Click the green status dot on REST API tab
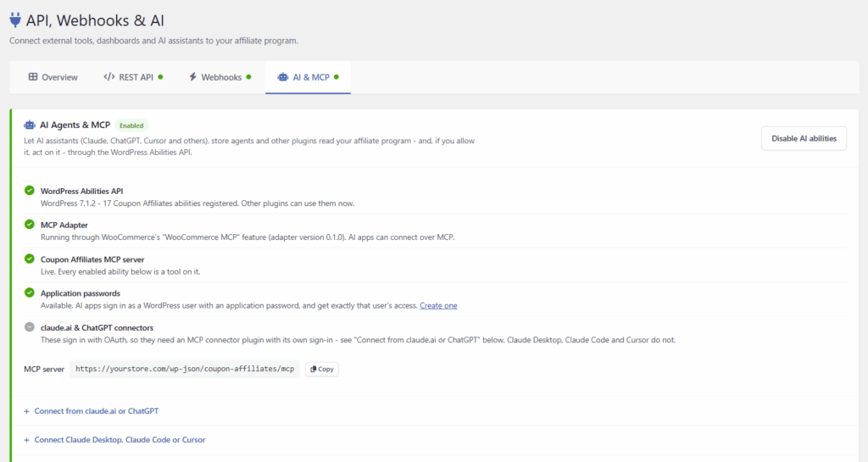 point(160,77)
